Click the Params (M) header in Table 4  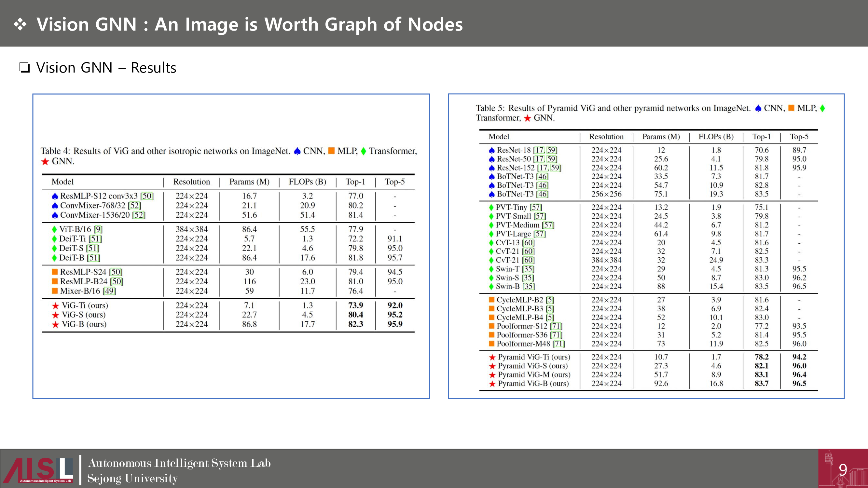tap(249, 182)
